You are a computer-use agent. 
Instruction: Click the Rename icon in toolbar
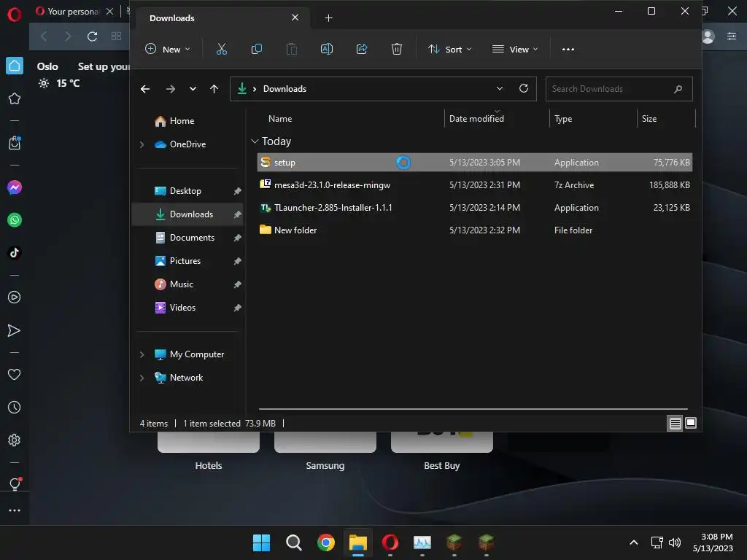click(x=327, y=49)
